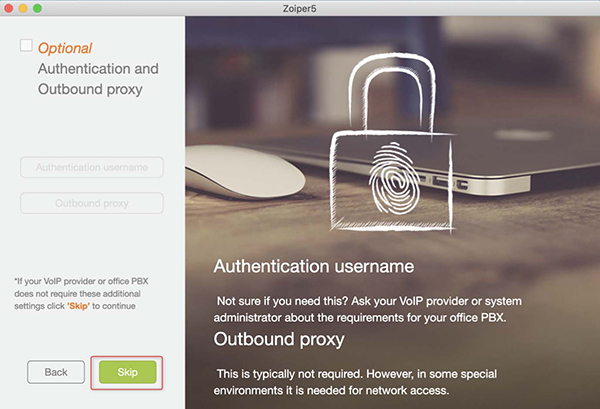Image resolution: width=600 pixels, height=409 pixels.
Task: Click the white 'Authentication username' heading
Action: click(x=314, y=266)
